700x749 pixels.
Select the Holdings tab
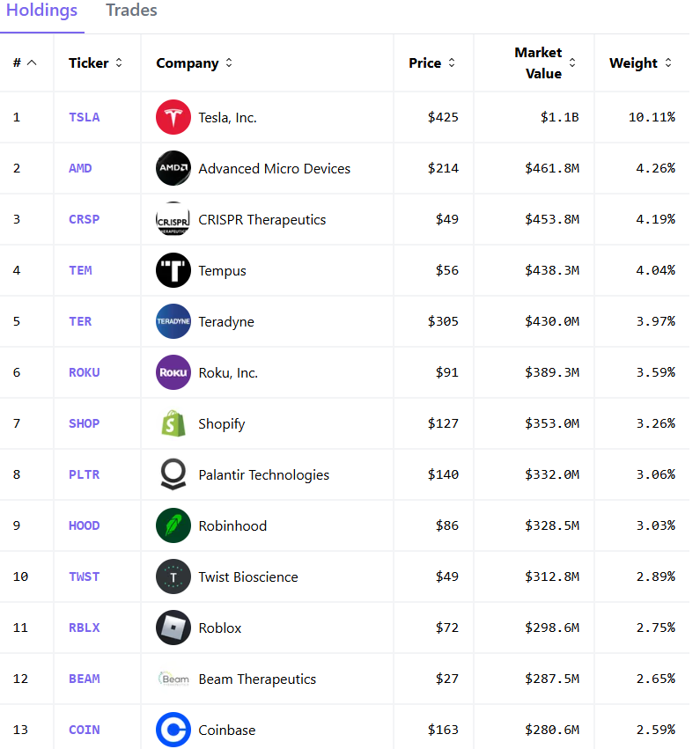pos(41,11)
